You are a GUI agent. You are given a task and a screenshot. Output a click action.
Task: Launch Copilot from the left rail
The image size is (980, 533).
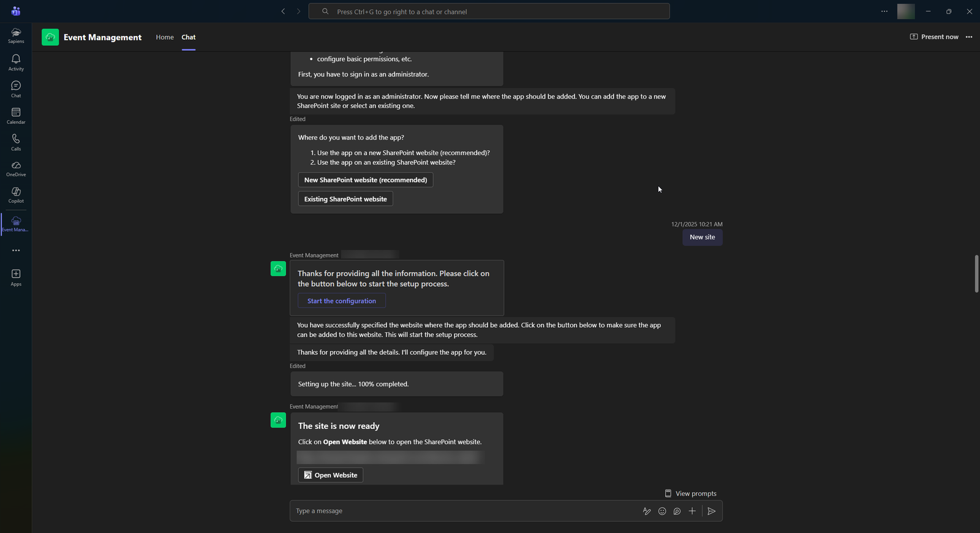tap(16, 195)
